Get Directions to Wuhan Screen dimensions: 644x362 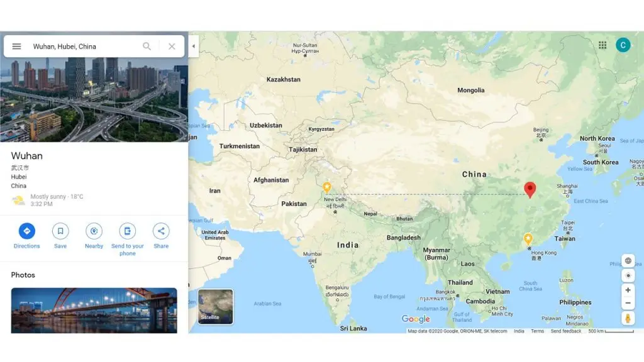(x=26, y=231)
